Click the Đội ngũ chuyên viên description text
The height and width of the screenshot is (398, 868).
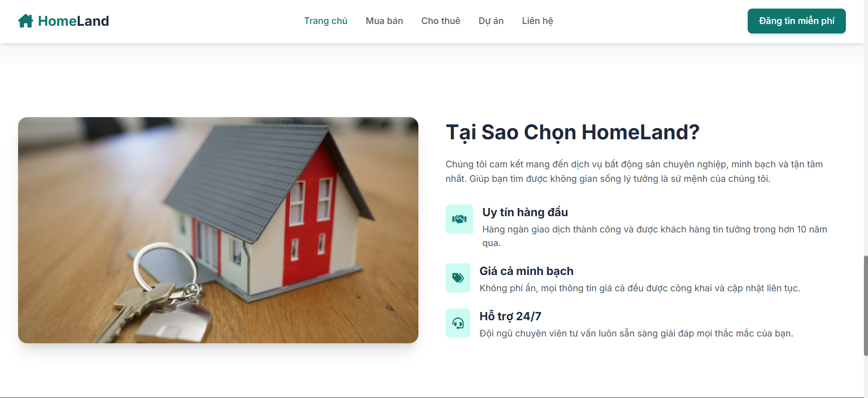[636, 333]
